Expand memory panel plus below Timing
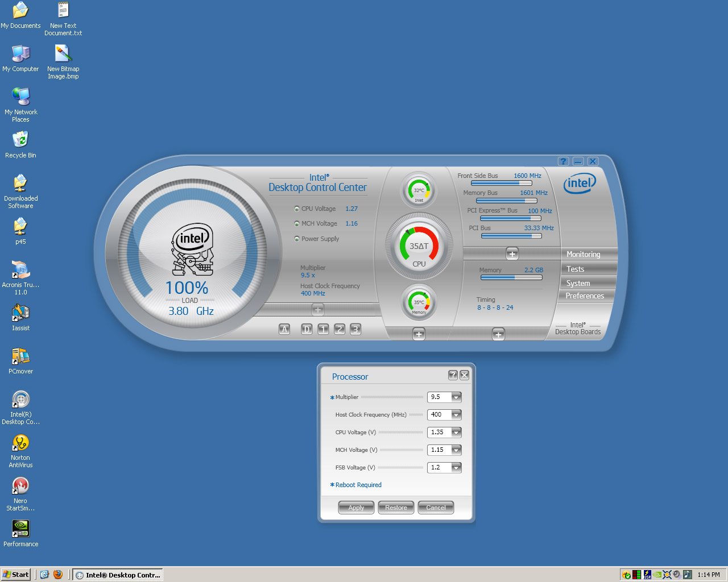728x582 pixels. point(498,334)
